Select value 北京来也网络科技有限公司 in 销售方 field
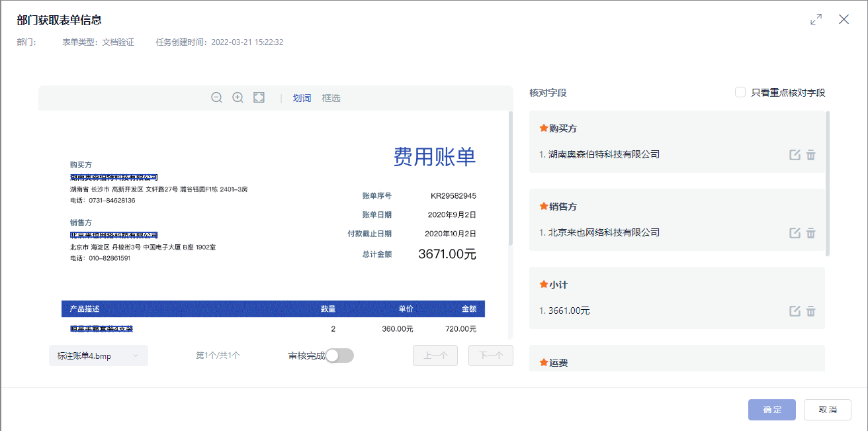868x431 pixels. tap(604, 232)
